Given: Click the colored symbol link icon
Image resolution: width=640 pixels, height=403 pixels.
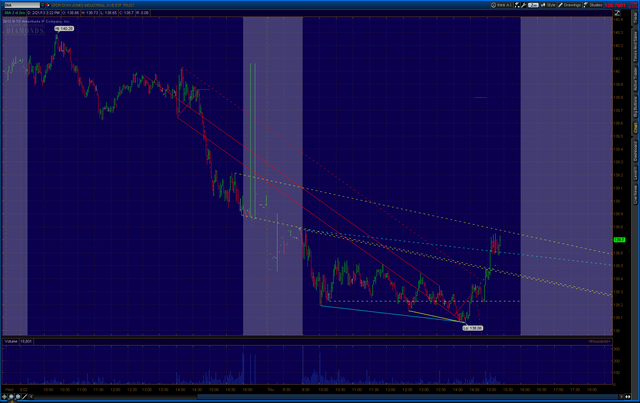Looking at the screenshot, I should coord(48,5).
